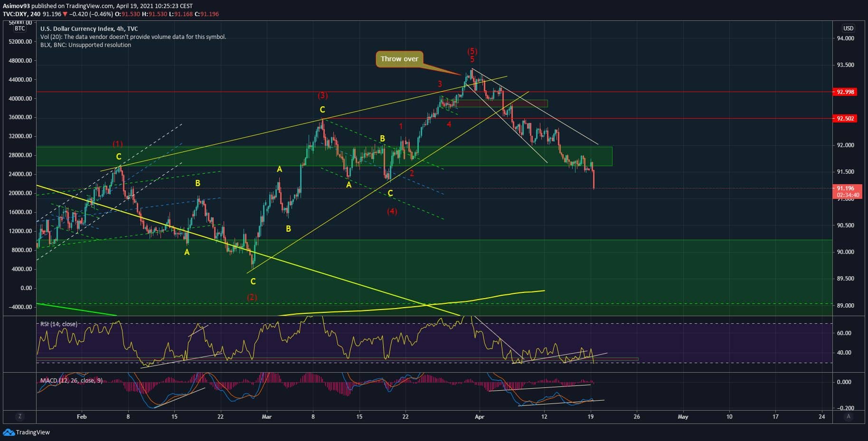Image resolution: width=868 pixels, height=441 pixels.
Task: Click the red (5) wave label
Action: coord(472,51)
